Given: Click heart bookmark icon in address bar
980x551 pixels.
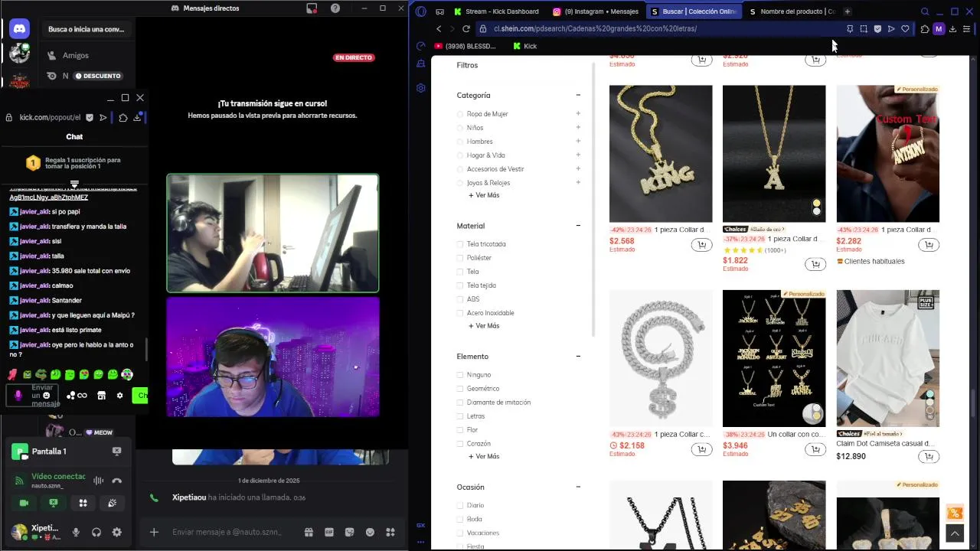Looking at the screenshot, I should [905, 29].
